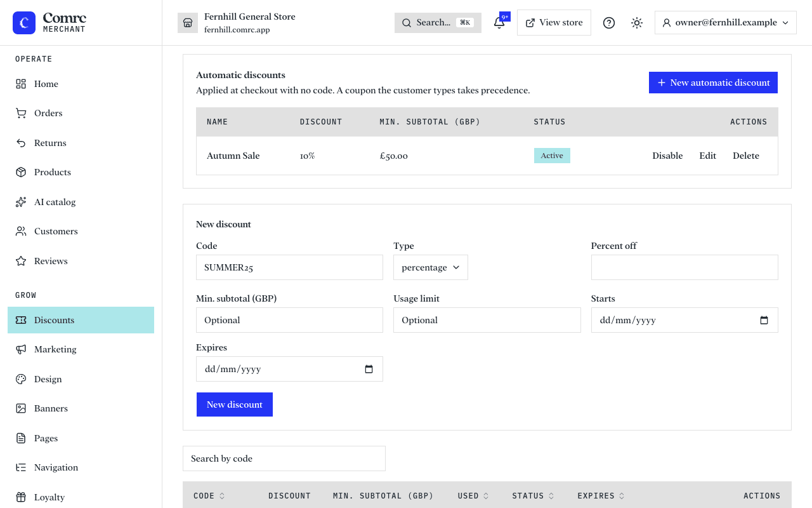Go to Pages in sidebar
Viewport: 812px width, 508px height.
[x=81, y=438]
